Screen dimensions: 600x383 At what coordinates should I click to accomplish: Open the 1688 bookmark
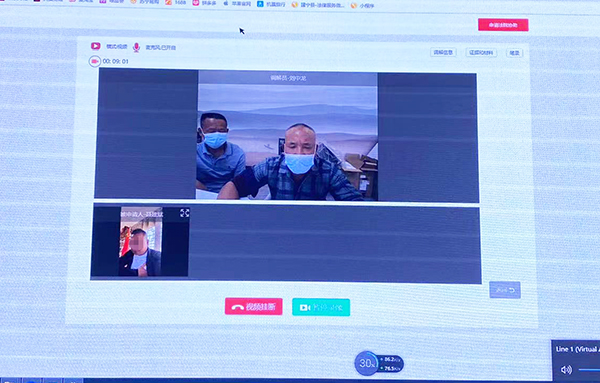pyautogui.click(x=176, y=2)
